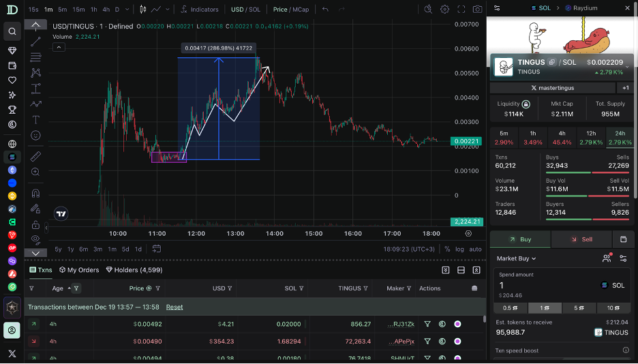Select the Sell tab
This screenshot has width=638, height=364.
pos(581,239)
